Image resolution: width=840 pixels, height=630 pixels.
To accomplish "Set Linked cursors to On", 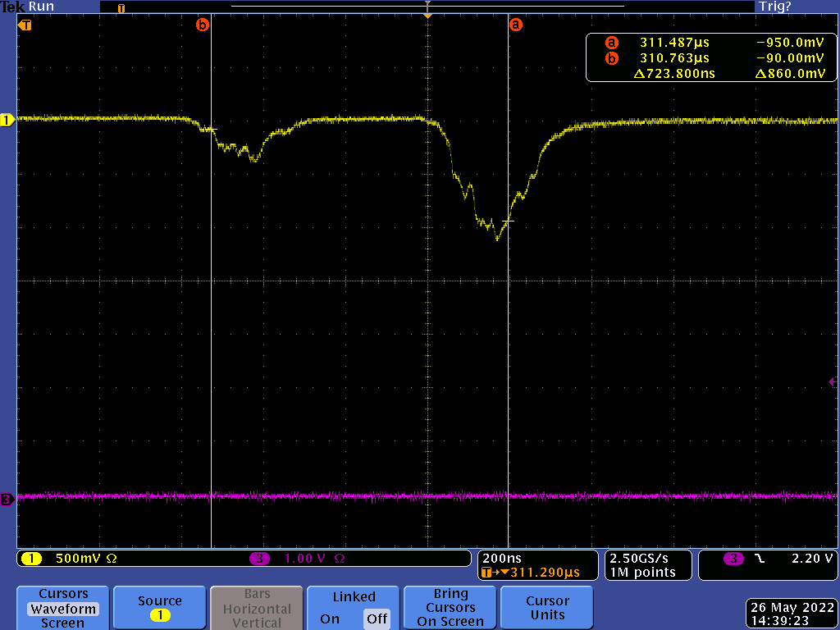I will pos(330,619).
